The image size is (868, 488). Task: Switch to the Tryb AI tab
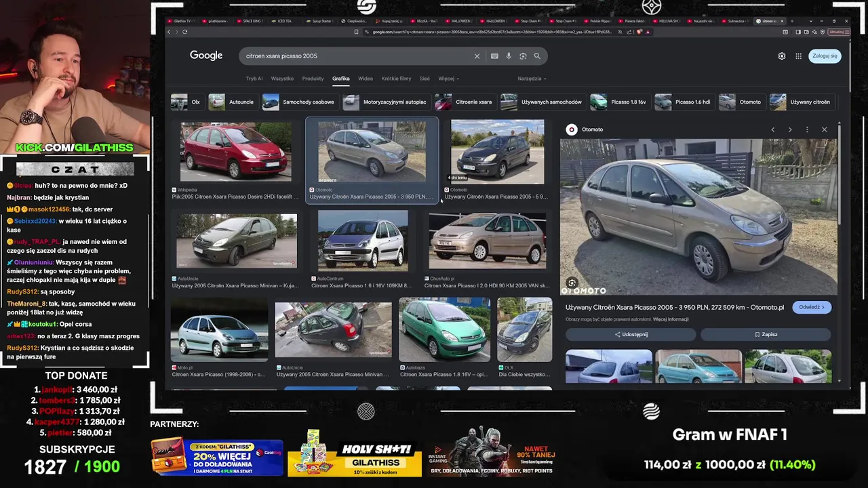(254, 79)
